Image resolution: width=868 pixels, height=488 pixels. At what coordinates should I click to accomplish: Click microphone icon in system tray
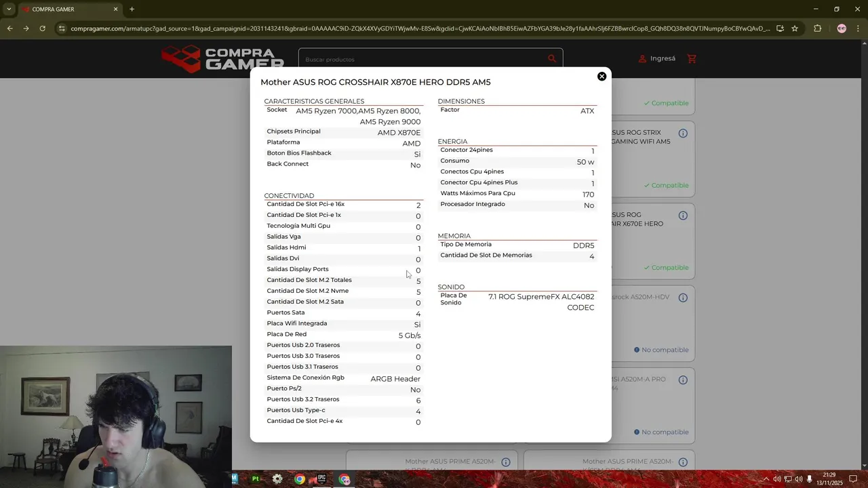[809, 479]
